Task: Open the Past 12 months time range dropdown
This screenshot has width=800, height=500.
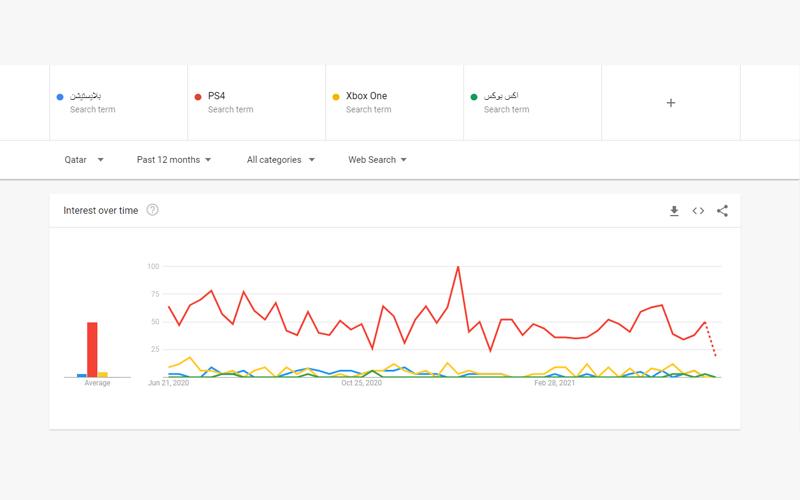Action: [x=173, y=159]
